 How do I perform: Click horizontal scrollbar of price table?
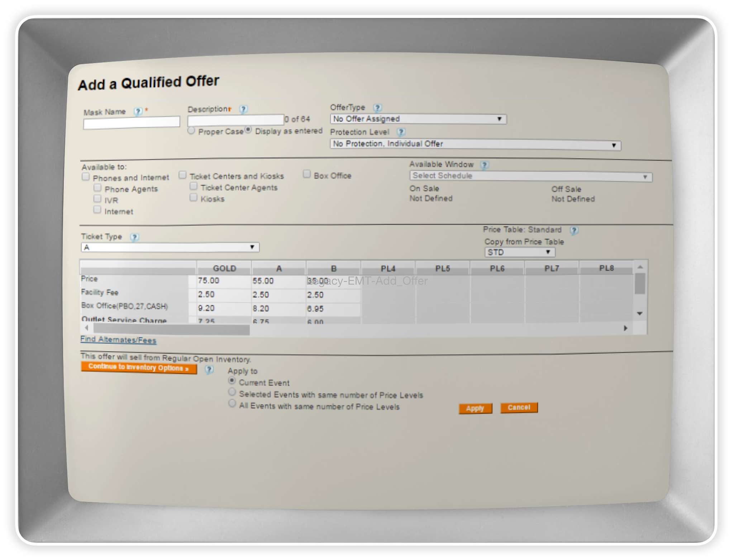[171, 329]
